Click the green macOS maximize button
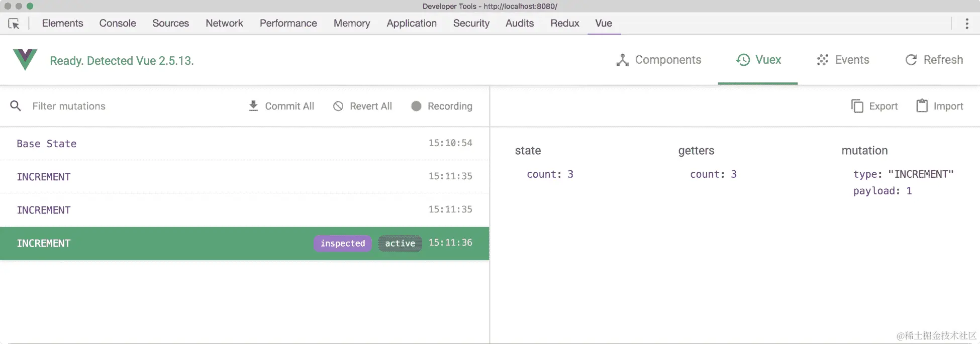Image resolution: width=980 pixels, height=344 pixels. pyautogui.click(x=30, y=6)
